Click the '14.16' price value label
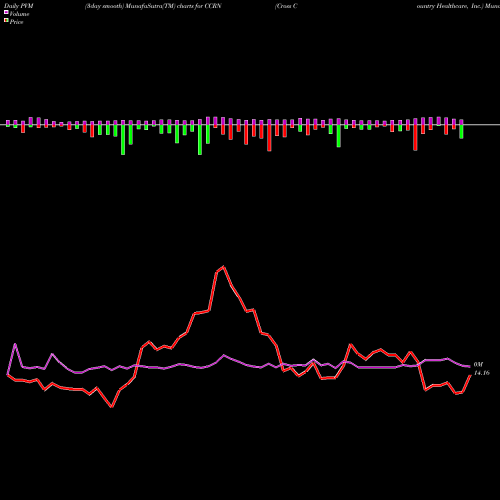Viewport: 500px width, 500px height. click(x=482, y=373)
